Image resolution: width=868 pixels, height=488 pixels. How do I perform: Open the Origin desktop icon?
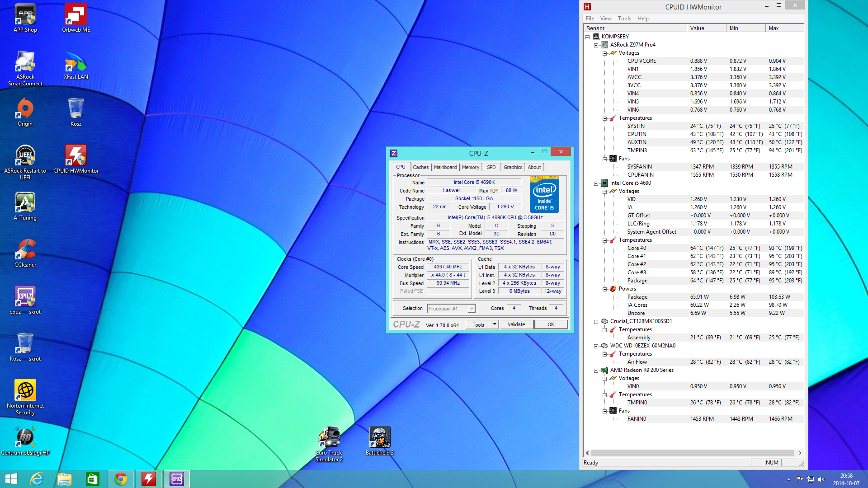pyautogui.click(x=25, y=109)
